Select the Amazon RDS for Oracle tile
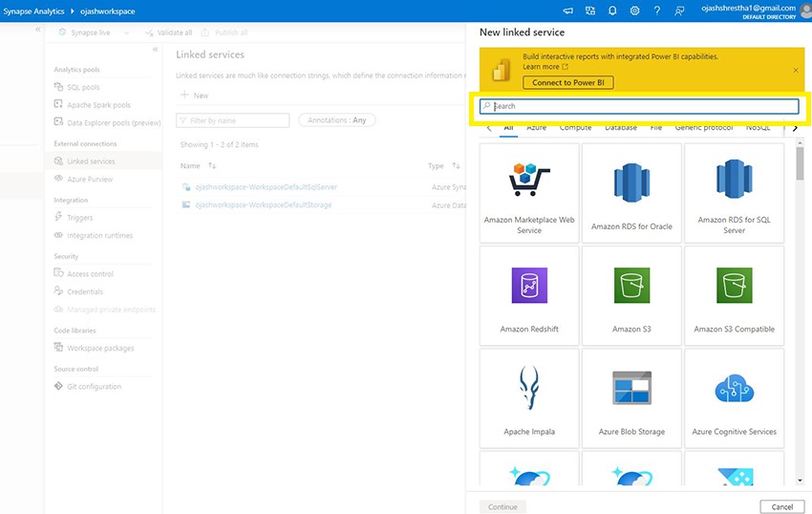812x514 pixels. [x=631, y=193]
